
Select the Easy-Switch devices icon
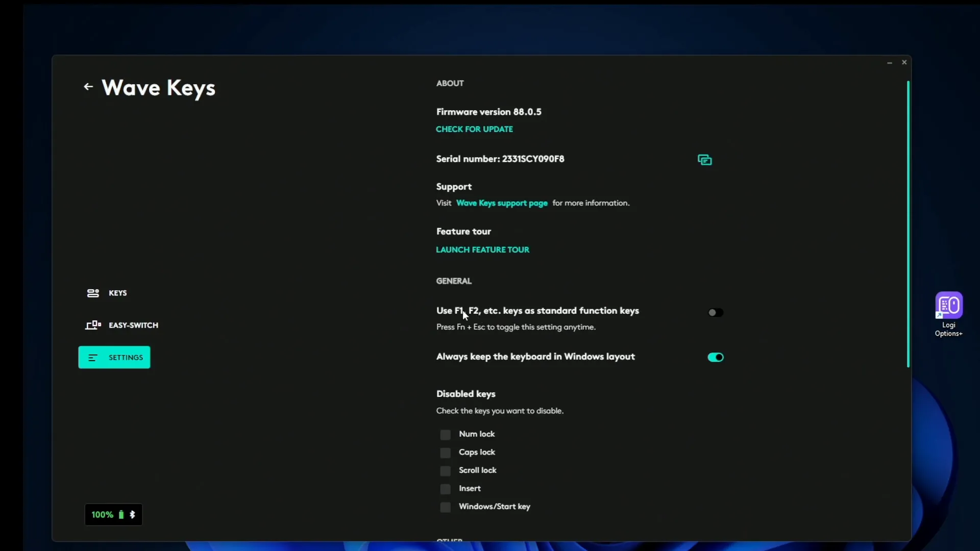[x=93, y=325]
